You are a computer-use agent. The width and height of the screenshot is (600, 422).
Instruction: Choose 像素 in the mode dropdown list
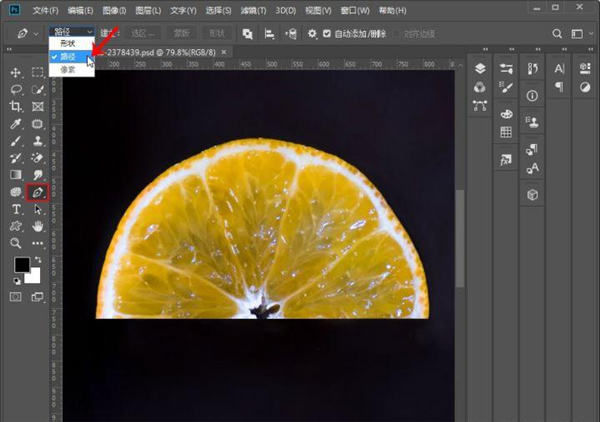[68, 70]
